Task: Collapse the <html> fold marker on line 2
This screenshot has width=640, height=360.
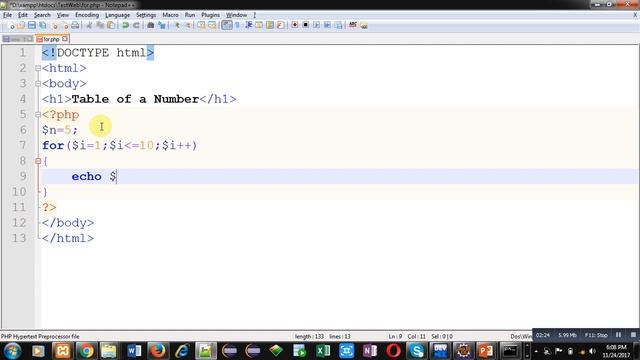Action: point(38,68)
